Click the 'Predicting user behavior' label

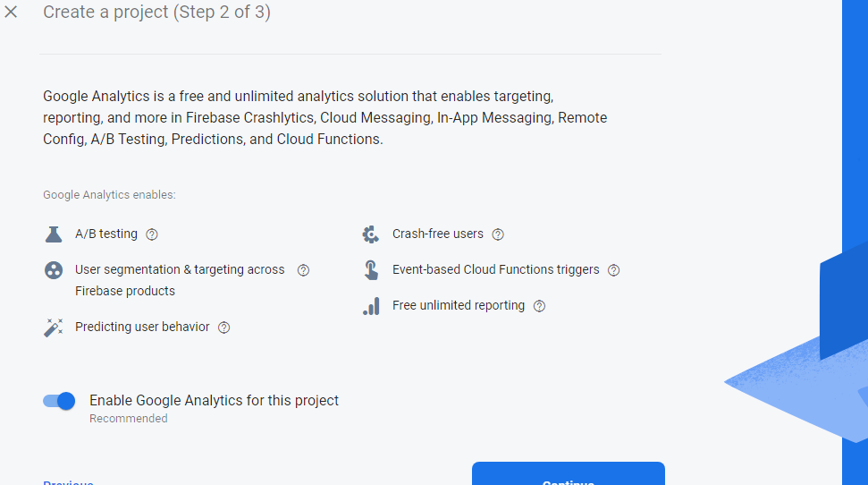pos(142,327)
